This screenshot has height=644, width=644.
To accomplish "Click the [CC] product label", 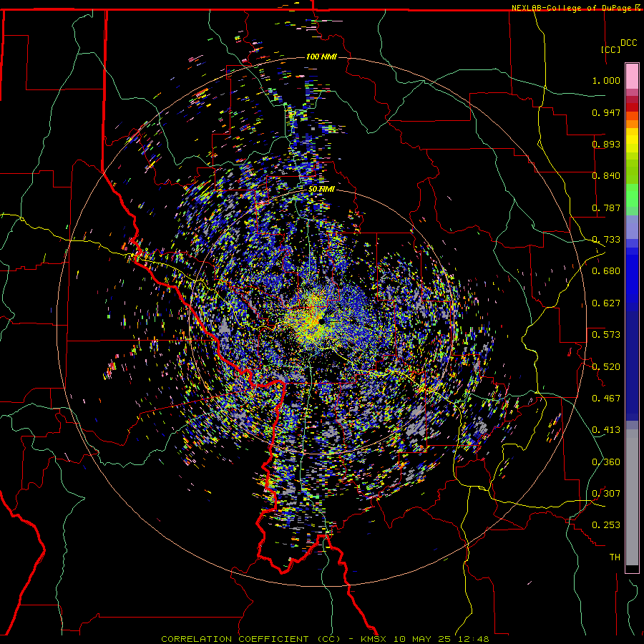I will [x=611, y=49].
